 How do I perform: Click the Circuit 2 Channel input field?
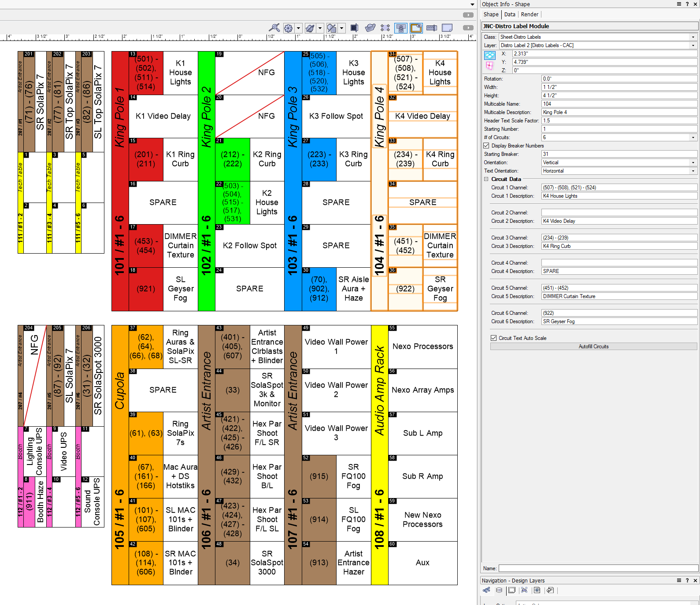619,213
